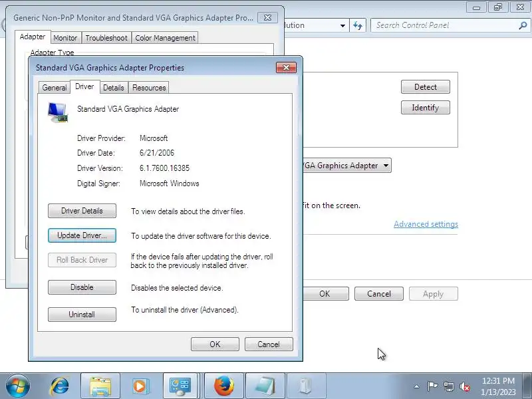The height and width of the screenshot is (399, 532).
Task: Close the Generic Non-PnP Monitor dialog
Action: tap(267, 18)
